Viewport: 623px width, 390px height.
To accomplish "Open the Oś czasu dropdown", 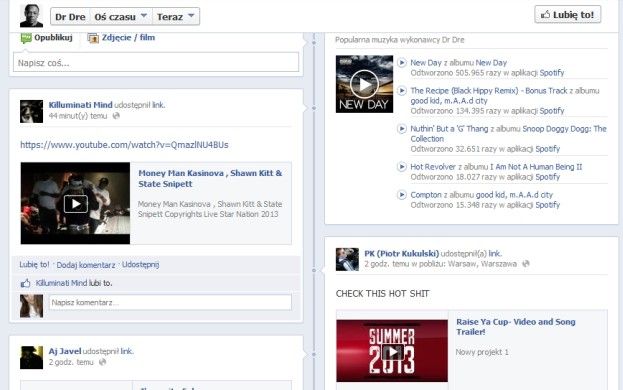I will [x=121, y=17].
